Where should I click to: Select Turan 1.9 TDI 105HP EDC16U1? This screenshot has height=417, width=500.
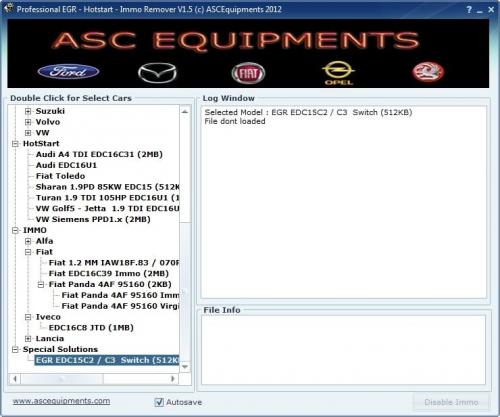107,198
